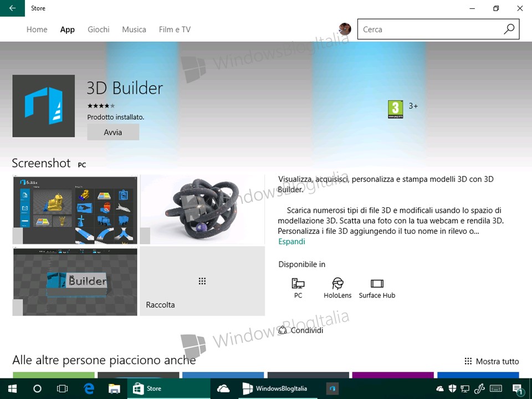Open the Builder text block screenshot

click(x=75, y=282)
